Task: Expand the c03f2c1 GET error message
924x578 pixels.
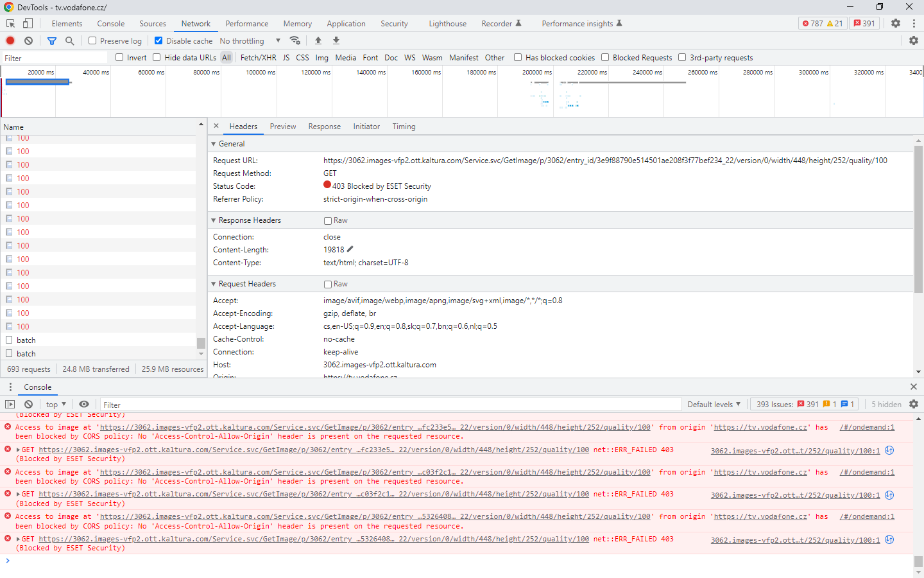Action: 18,495
